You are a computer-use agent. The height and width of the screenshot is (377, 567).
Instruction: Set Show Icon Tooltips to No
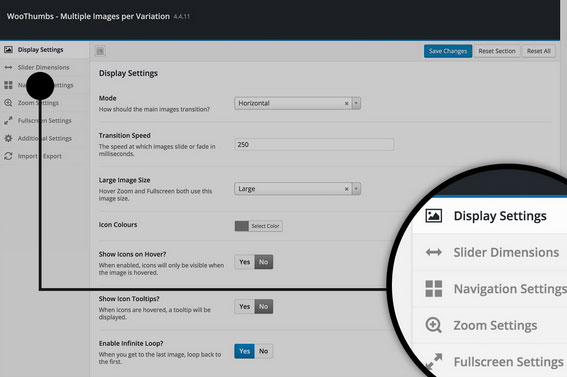(x=264, y=307)
